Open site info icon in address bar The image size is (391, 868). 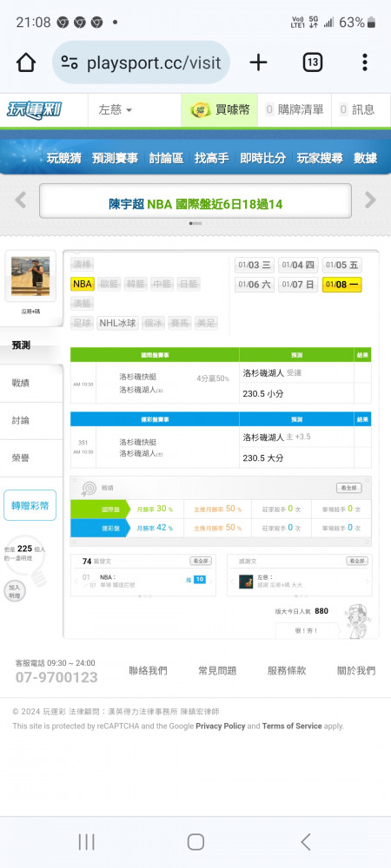(70, 62)
